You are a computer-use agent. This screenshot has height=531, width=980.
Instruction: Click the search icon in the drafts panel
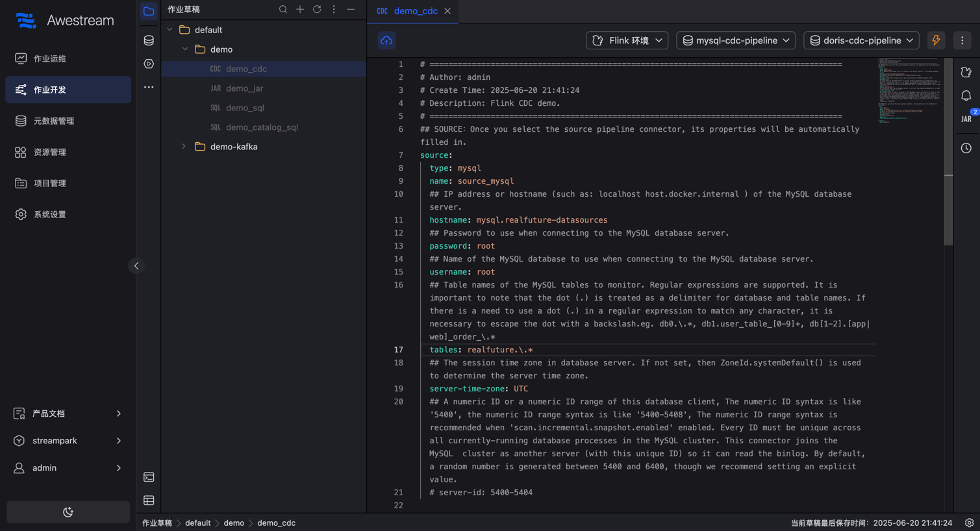tap(283, 10)
